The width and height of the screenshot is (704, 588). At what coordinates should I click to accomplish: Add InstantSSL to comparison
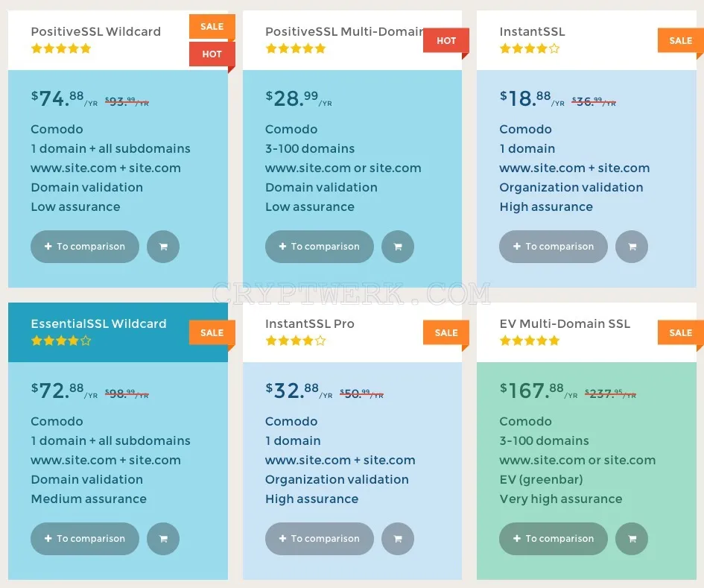tap(554, 247)
